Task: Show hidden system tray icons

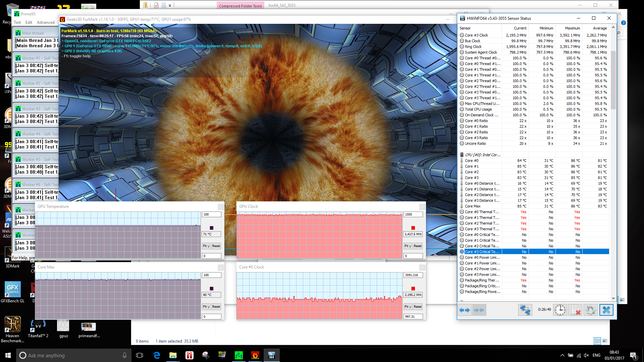Action: [x=562, y=355]
